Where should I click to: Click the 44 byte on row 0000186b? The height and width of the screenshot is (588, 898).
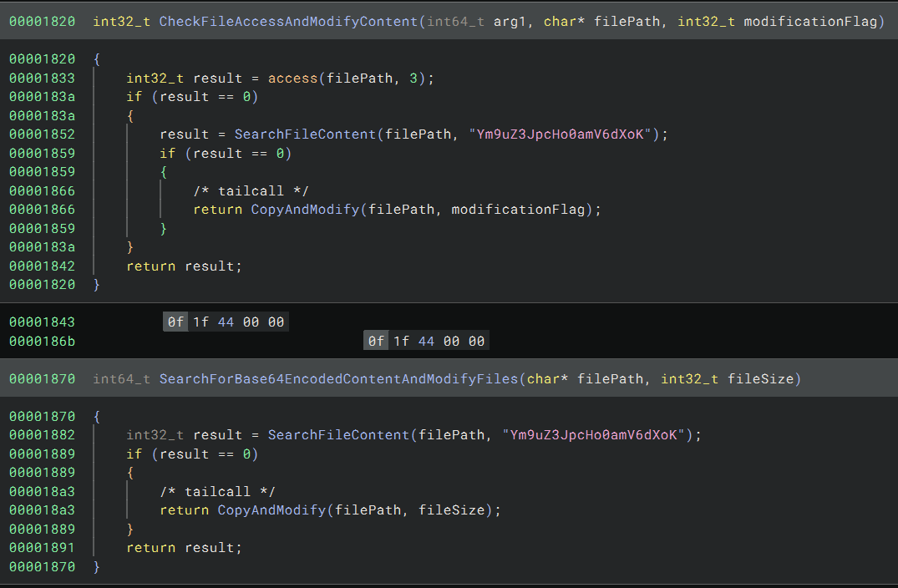426,342
